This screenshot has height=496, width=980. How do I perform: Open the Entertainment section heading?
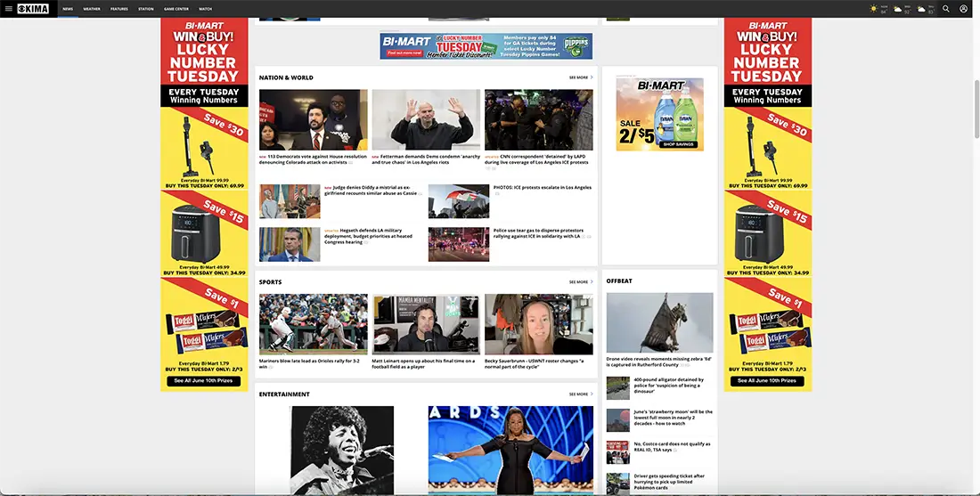coord(284,394)
